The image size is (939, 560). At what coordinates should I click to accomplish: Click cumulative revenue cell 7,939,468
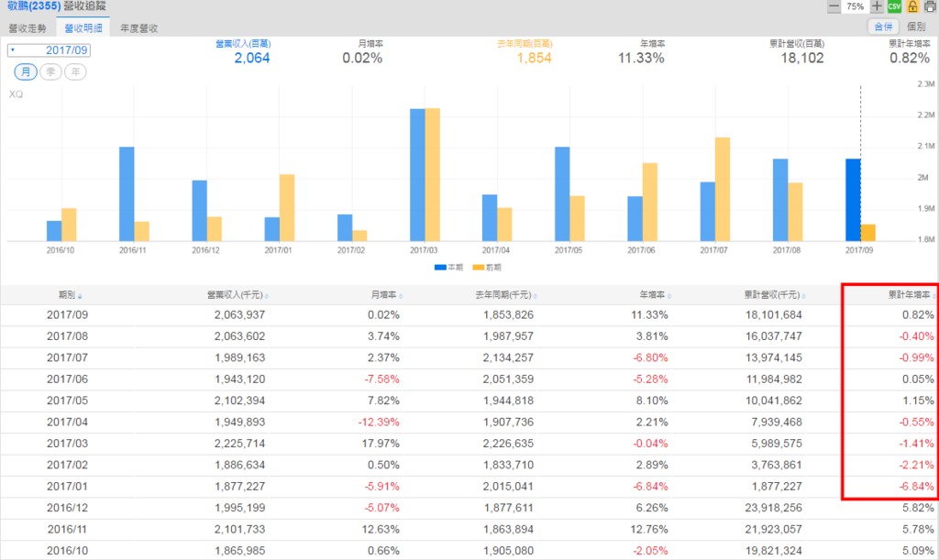point(777,423)
